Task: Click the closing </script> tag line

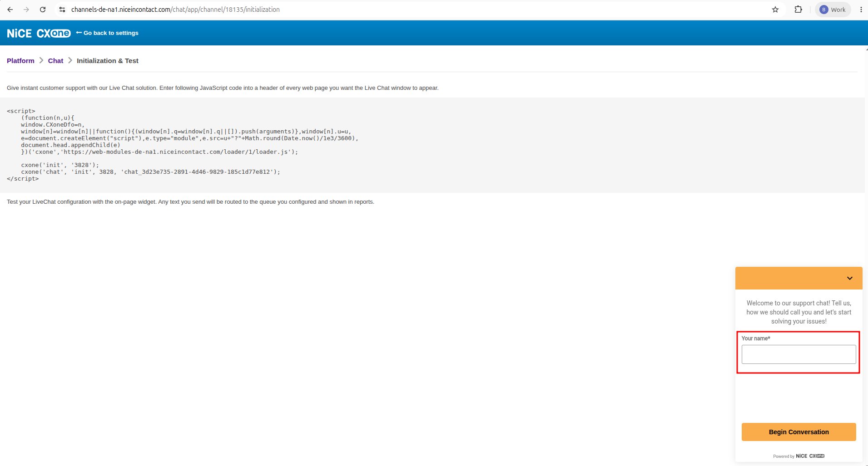Action: [x=23, y=179]
